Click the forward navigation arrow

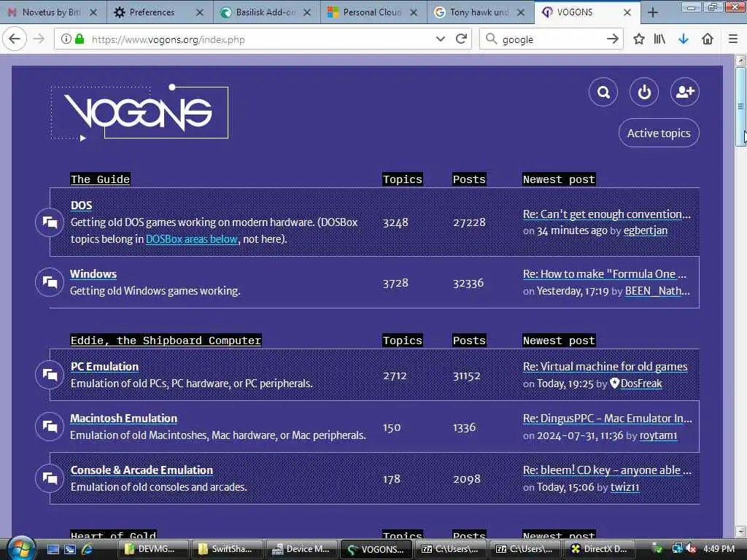[x=39, y=39]
